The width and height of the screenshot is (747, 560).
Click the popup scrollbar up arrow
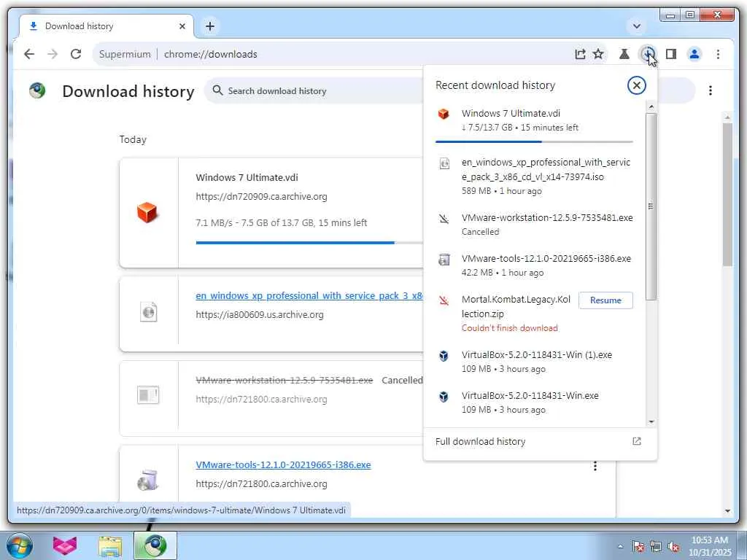coord(651,106)
